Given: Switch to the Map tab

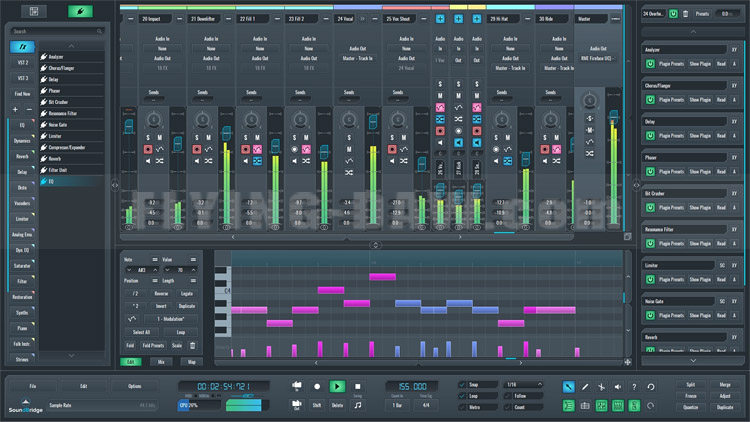Looking at the screenshot, I should 192,362.
